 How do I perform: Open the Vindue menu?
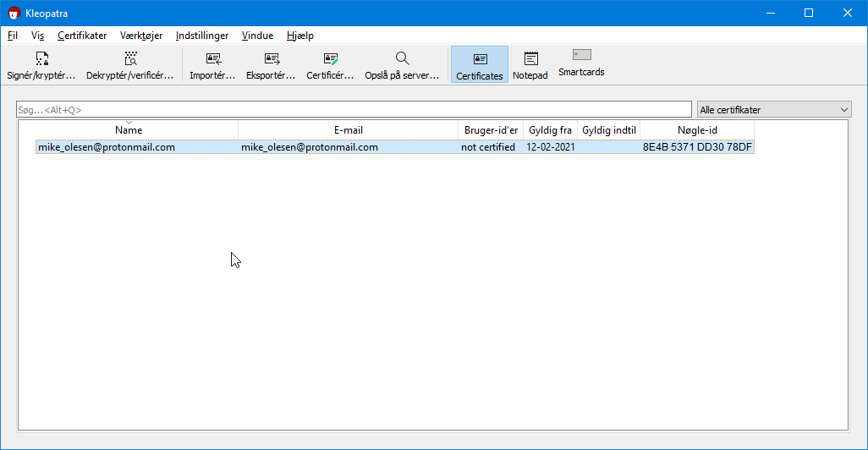257,36
